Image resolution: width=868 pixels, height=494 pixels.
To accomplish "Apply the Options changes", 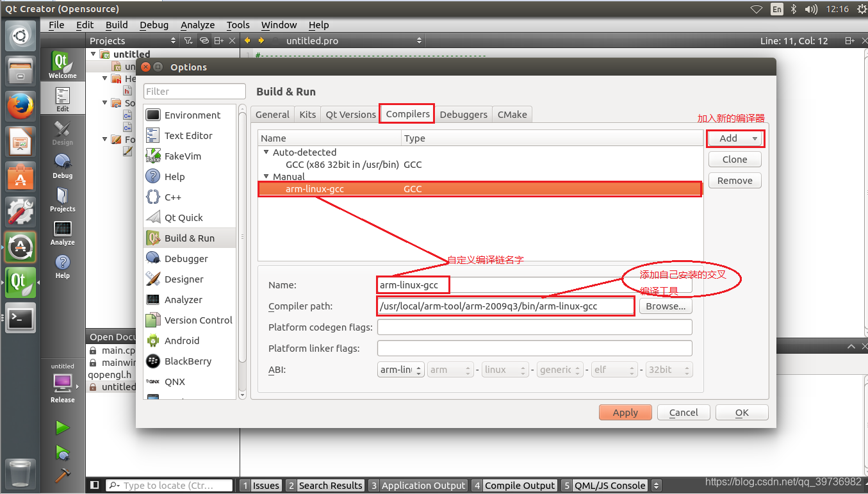I will [625, 413].
